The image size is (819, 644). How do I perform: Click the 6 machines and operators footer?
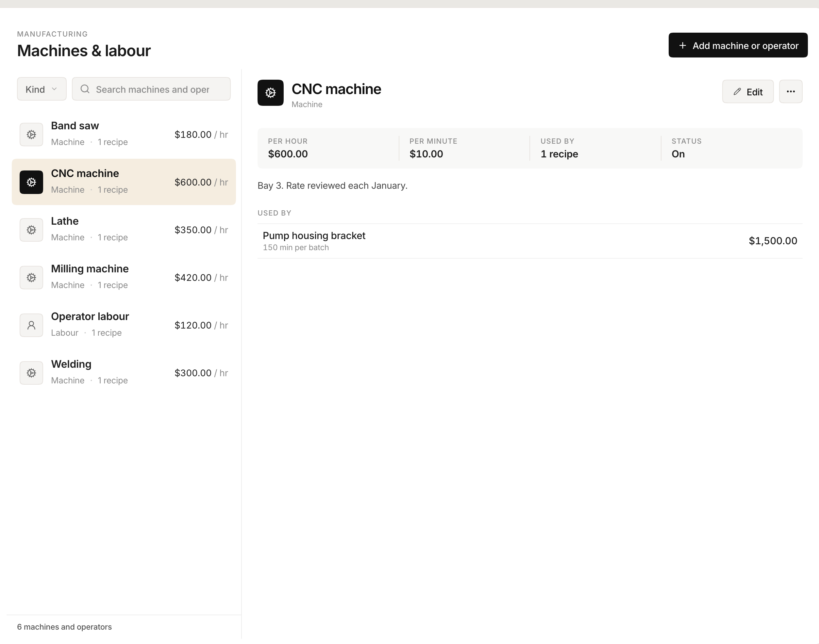coord(64,627)
